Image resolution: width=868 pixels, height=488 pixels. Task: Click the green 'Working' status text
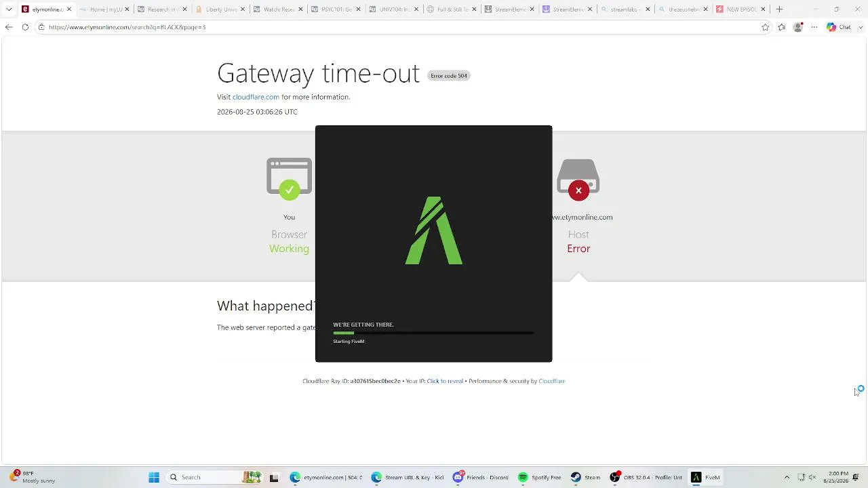point(289,249)
